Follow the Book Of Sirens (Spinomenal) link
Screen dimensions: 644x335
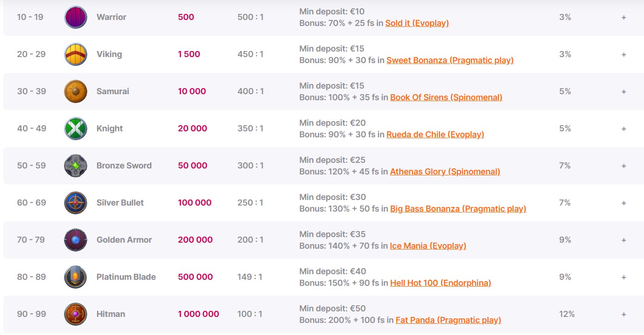click(x=446, y=97)
